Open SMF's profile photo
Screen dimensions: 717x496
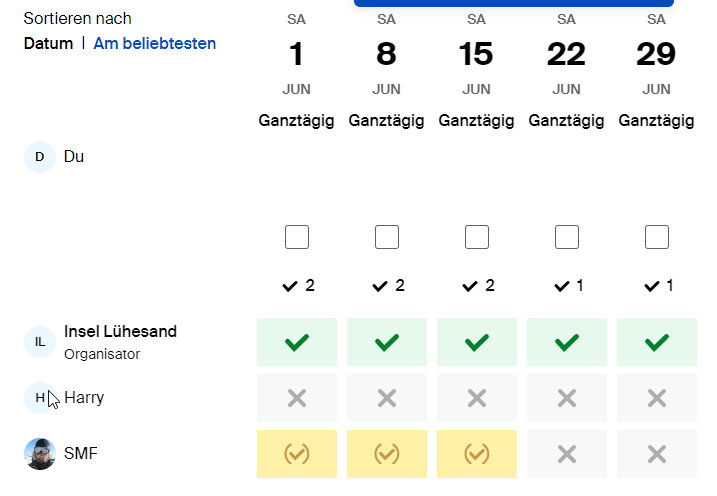[40, 454]
